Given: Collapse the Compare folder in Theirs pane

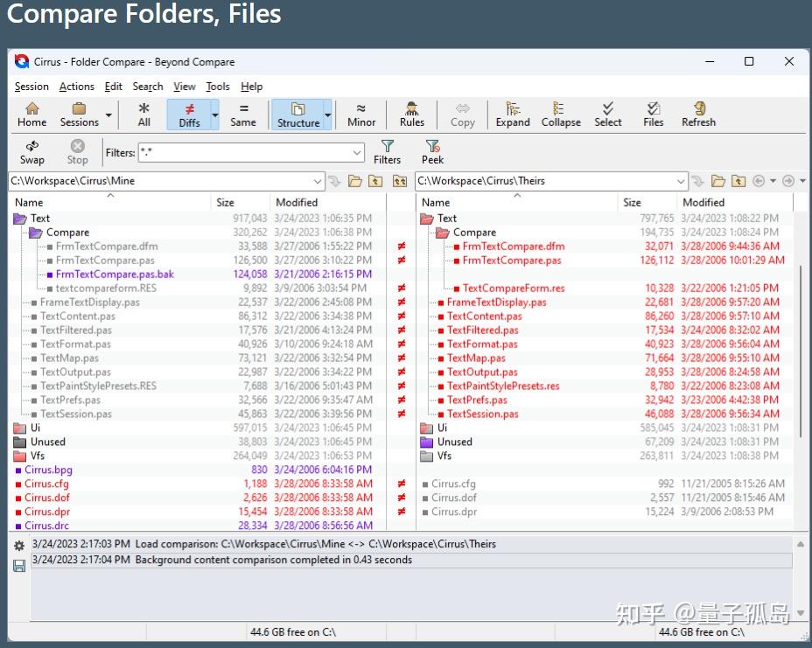Looking at the screenshot, I should pos(442,233).
